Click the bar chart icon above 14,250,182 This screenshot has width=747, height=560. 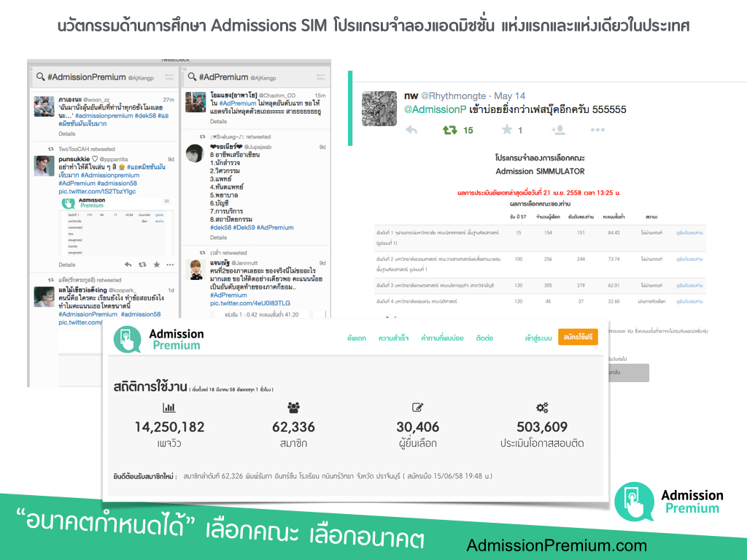pyautogui.click(x=169, y=408)
